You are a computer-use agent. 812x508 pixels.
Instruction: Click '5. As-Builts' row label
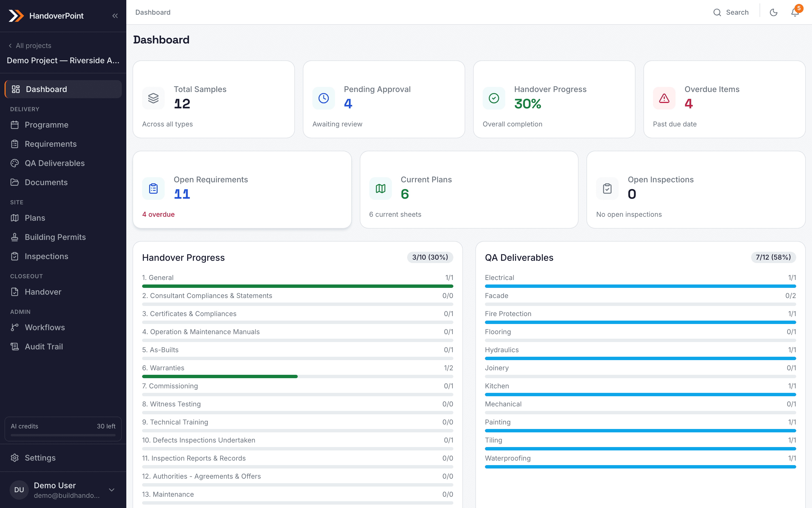160,350
